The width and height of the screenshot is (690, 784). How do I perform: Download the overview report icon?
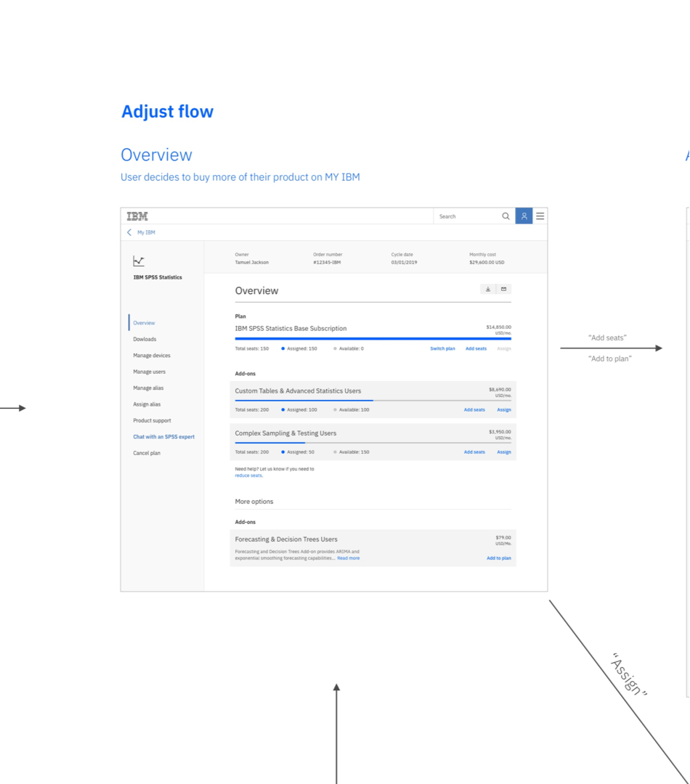coord(488,289)
